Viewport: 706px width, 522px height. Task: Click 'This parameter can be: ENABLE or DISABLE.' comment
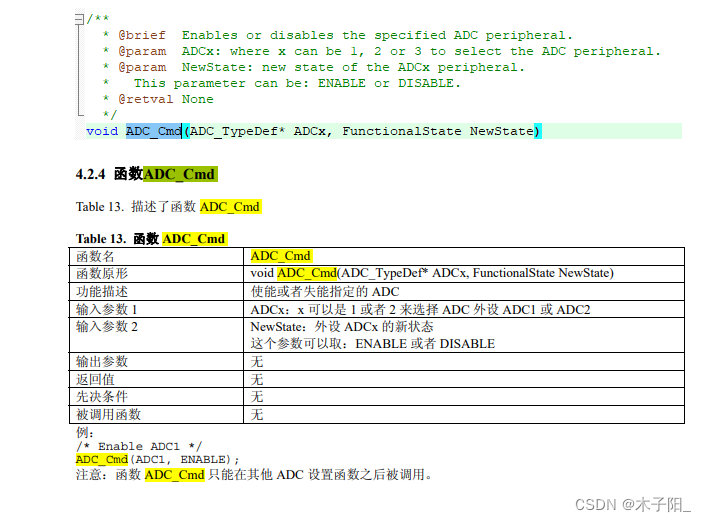tap(297, 83)
